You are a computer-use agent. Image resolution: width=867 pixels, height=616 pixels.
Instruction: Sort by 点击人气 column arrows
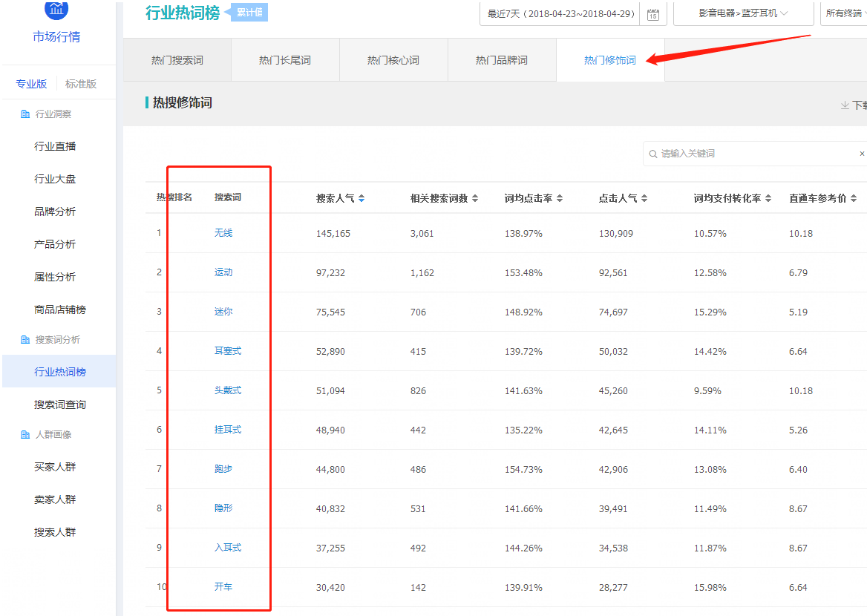(x=644, y=198)
